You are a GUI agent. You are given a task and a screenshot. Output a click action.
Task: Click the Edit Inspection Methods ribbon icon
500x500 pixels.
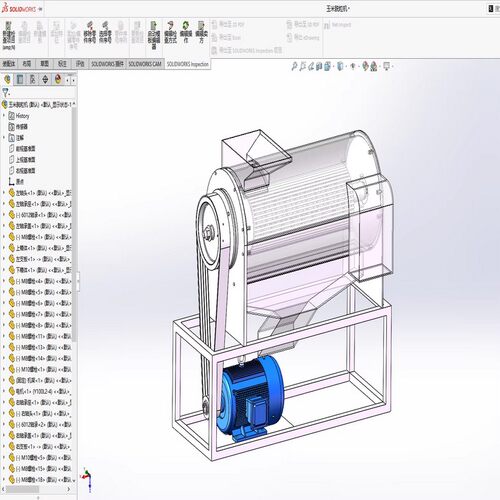(x=170, y=32)
